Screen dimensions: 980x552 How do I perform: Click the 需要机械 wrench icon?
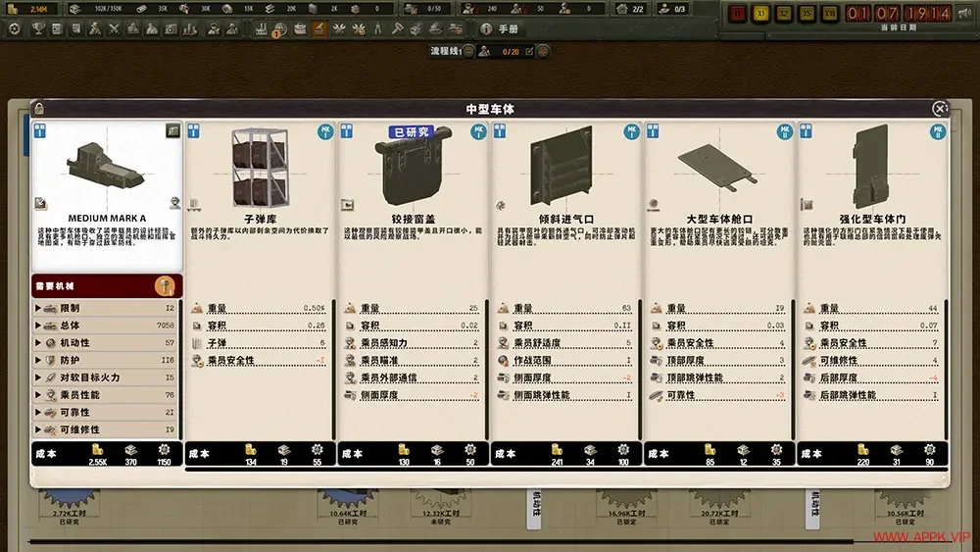167,286
